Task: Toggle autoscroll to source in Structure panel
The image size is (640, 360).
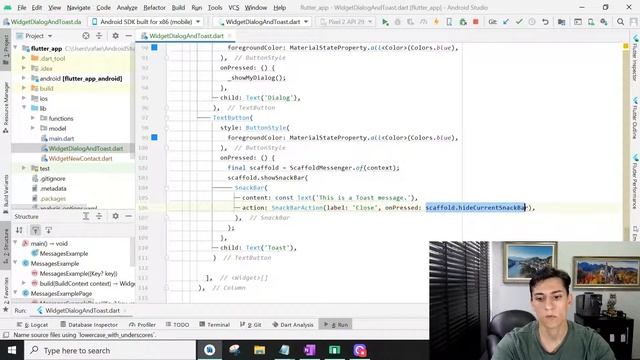Action: pos(36,230)
